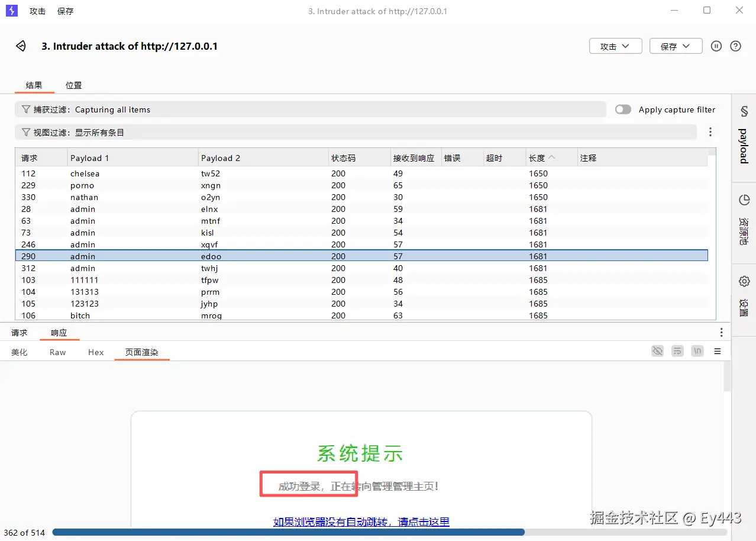
Task: Sort by 状态码 column header
Action: point(360,158)
